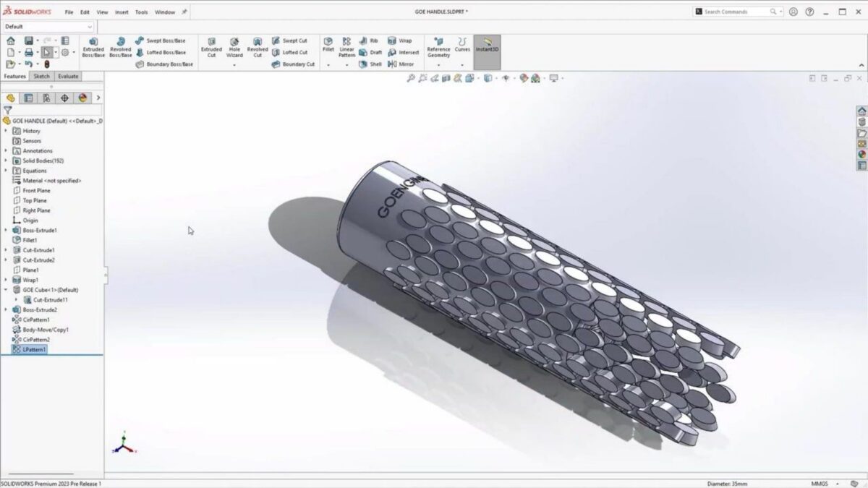Expand the Solid Bodies(192) node

pos(7,160)
